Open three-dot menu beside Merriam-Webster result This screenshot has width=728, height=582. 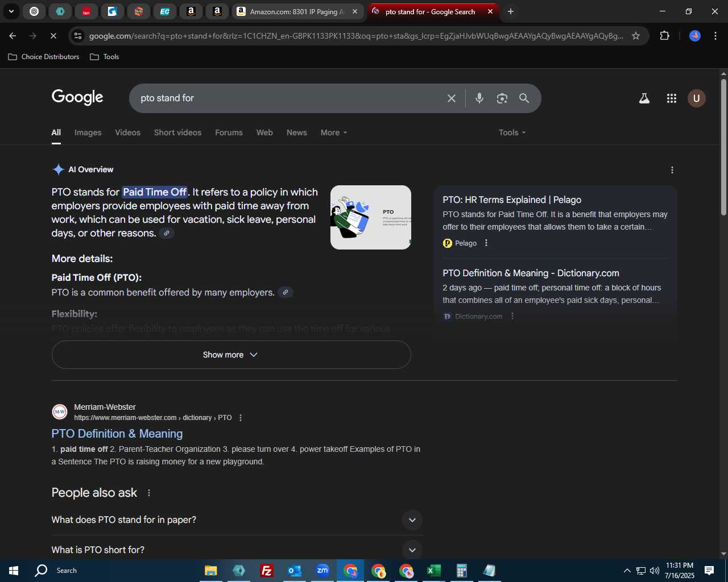pyautogui.click(x=241, y=418)
